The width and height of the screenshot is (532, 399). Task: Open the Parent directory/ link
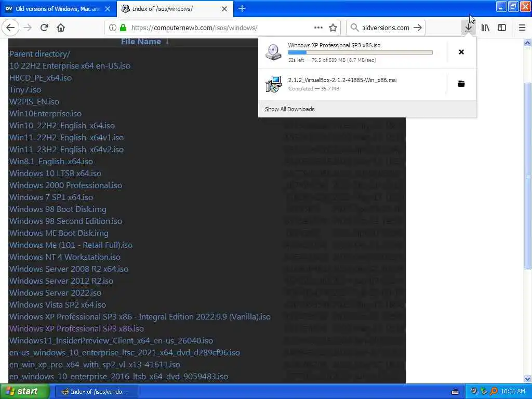click(39, 54)
